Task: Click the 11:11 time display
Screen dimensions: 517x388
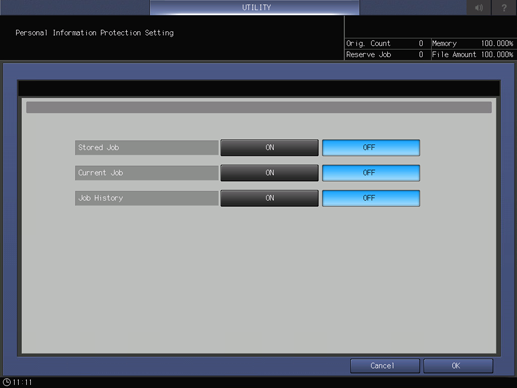Action: pyautogui.click(x=22, y=382)
